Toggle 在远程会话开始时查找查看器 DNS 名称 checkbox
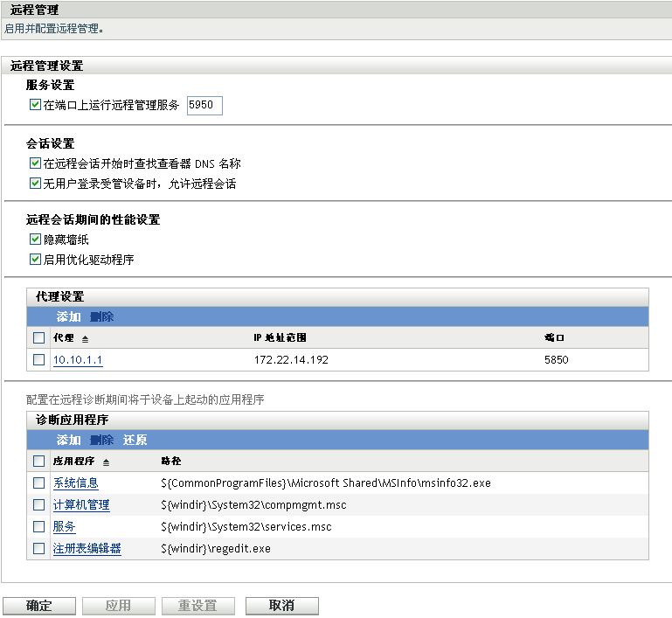This screenshot has height=618, width=672. click(35, 163)
